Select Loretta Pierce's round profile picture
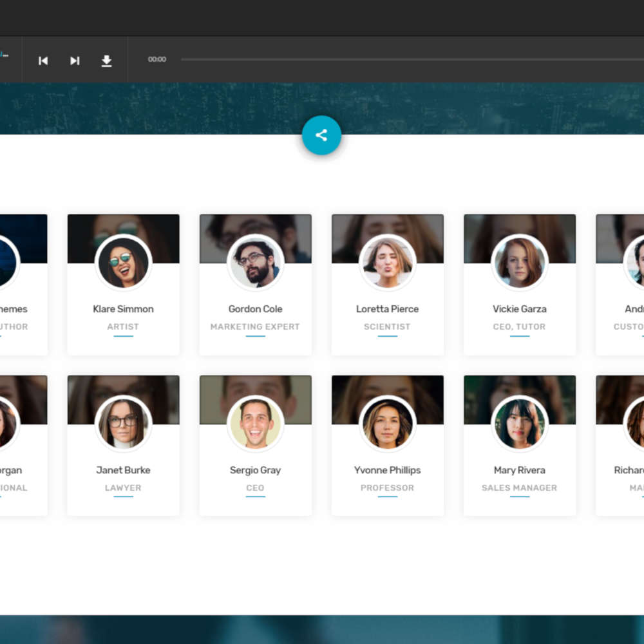Image resolution: width=644 pixels, height=644 pixels. [388, 263]
